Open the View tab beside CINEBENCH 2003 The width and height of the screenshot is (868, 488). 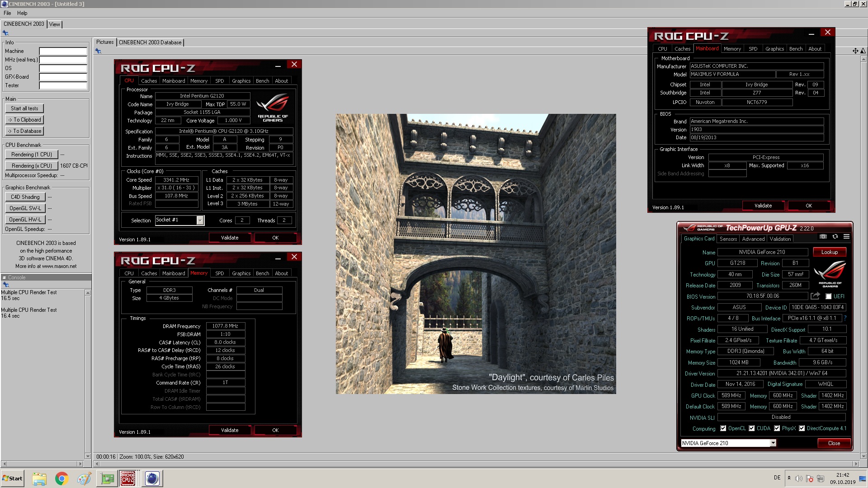coord(55,24)
